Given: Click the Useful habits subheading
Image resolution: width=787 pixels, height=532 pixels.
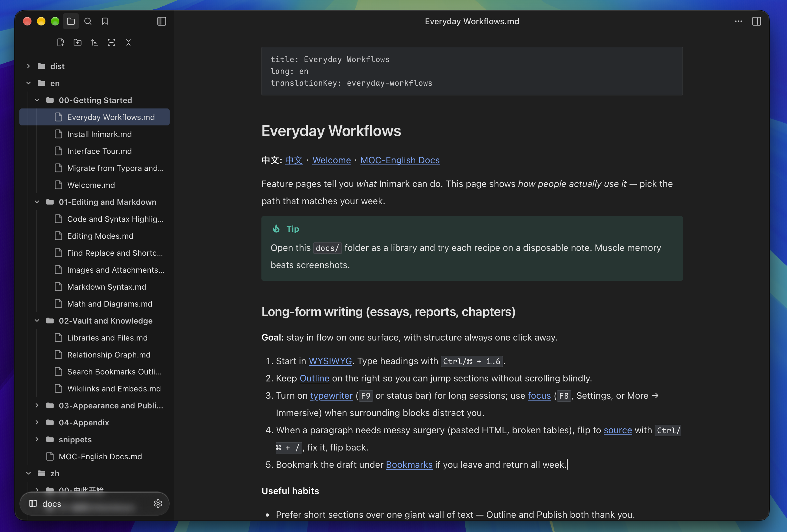Looking at the screenshot, I should pos(290,491).
